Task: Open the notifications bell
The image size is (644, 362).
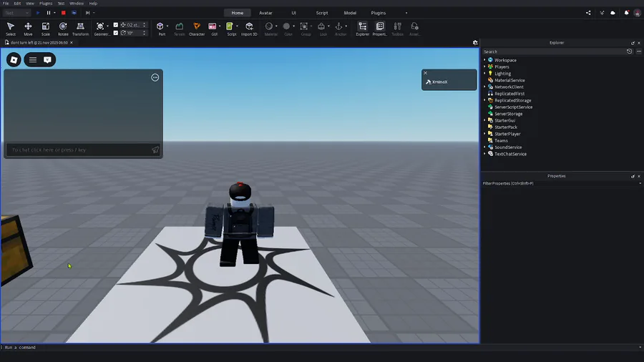Action: [626, 13]
